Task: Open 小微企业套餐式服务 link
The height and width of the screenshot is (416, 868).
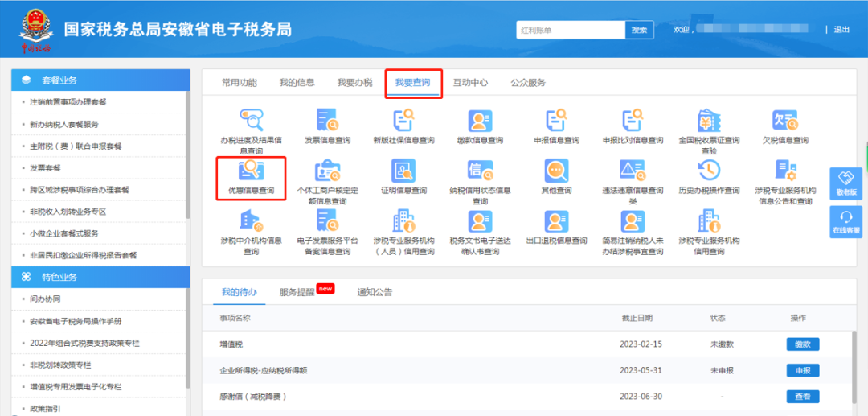Action: click(x=64, y=233)
